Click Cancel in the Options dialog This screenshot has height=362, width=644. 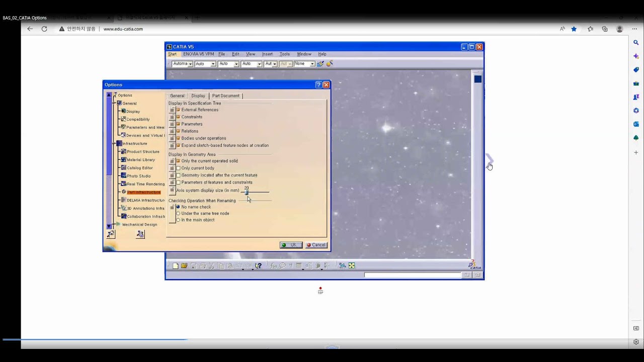316,245
